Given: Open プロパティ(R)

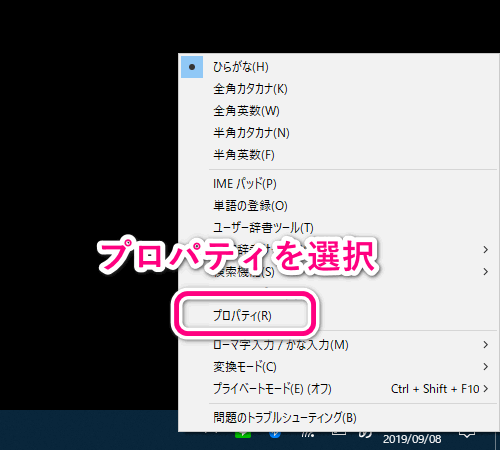Looking at the screenshot, I should (x=339, y=316).
